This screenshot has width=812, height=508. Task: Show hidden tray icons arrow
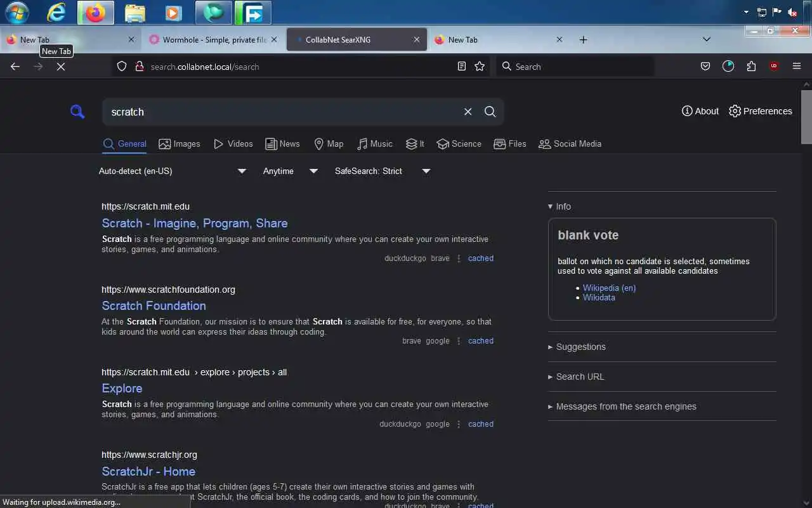tap(746, 12)
